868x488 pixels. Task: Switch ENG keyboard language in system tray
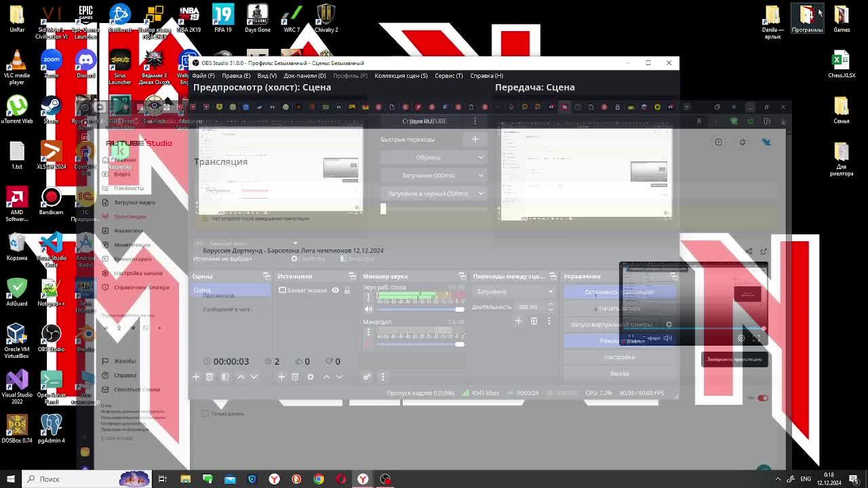(x=806, y=479)
